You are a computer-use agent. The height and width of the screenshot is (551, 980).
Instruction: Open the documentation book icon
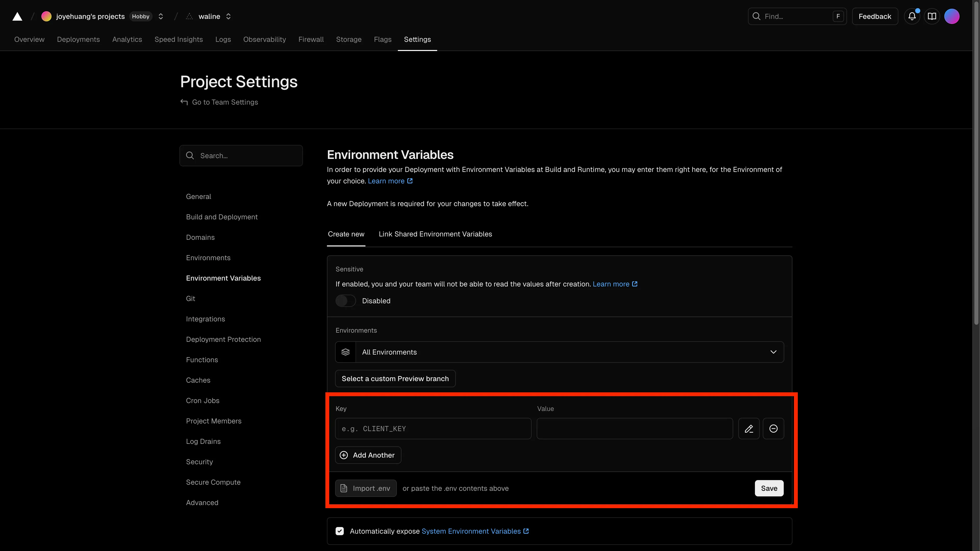tap(932, 16)
